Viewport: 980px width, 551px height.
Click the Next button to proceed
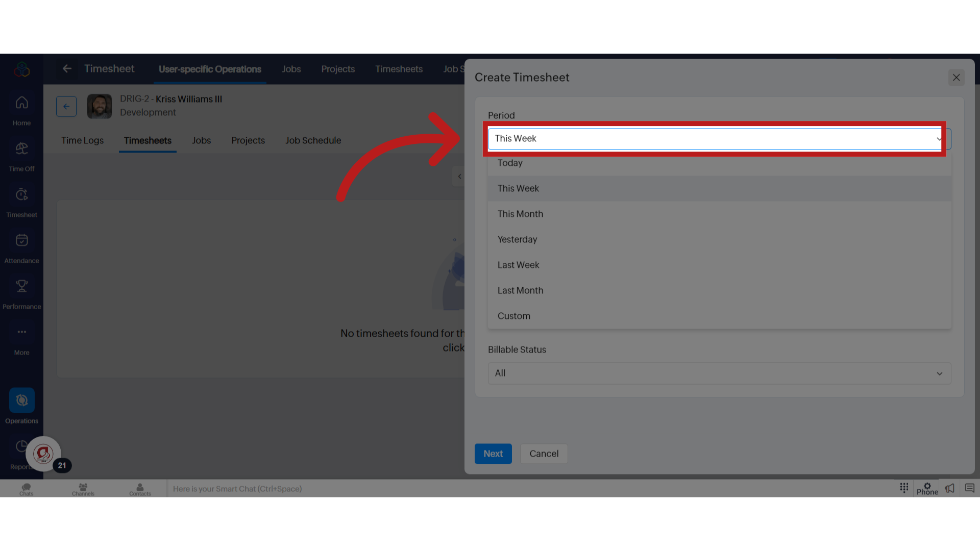(494, 454)
